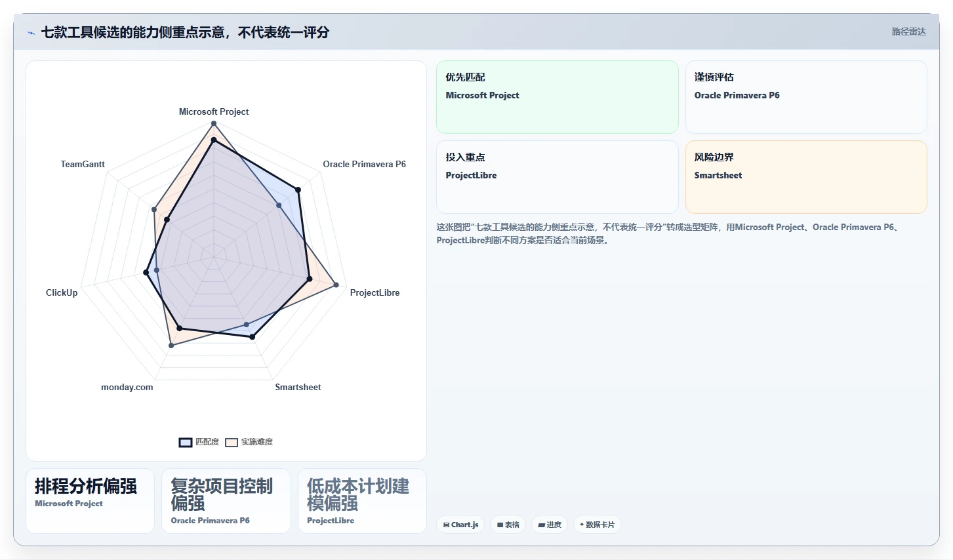Select the 投入重点 ProjectLibre card

click(x=557, y=177)
